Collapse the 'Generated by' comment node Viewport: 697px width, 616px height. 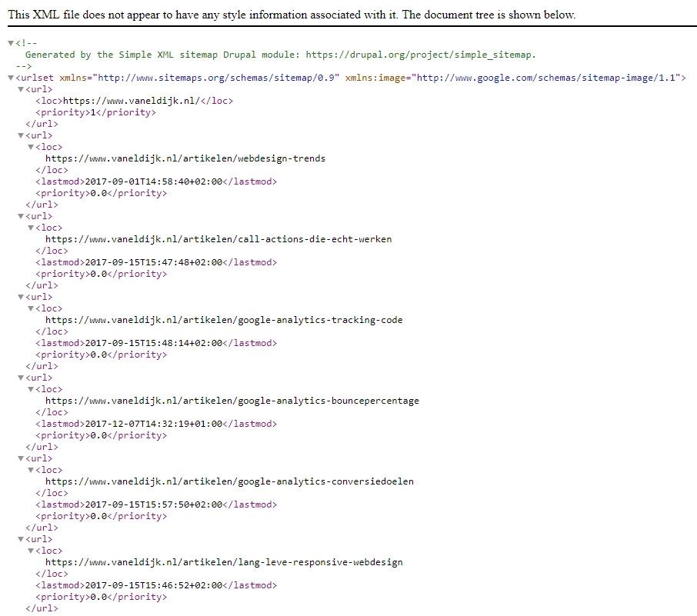11,43
